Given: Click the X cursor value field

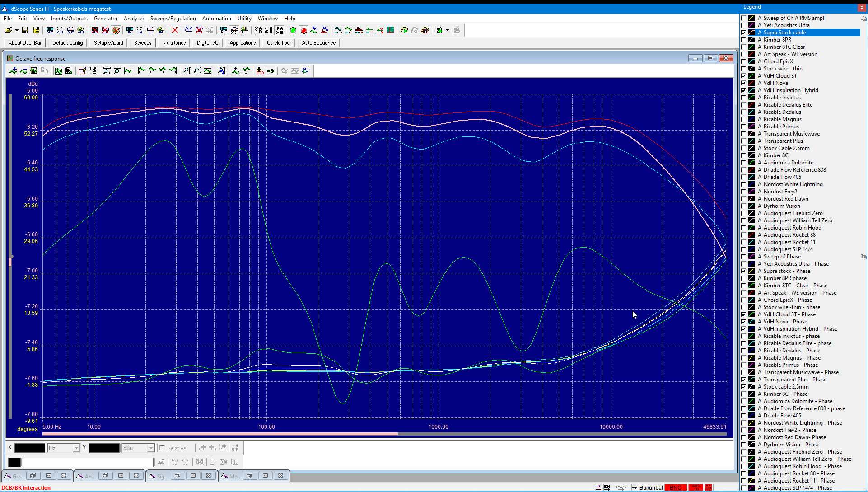Looking at the screenshot, I should (30, 448).
